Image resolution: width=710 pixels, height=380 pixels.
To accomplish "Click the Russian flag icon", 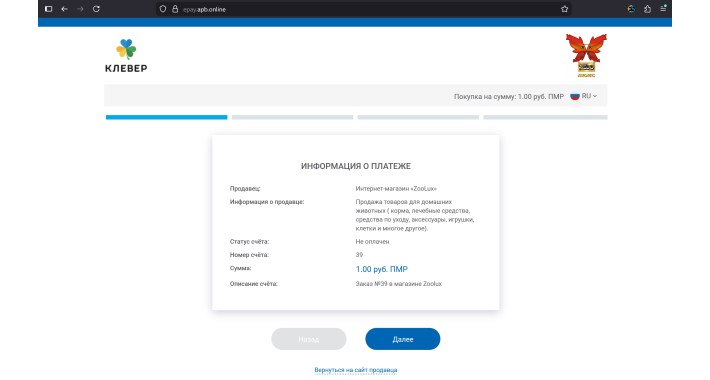I will click(x=575, y=96).
